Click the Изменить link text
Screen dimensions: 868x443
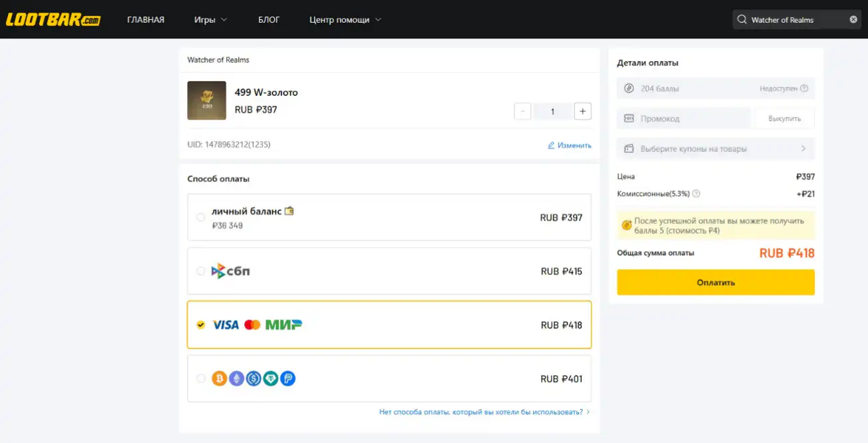574,145
